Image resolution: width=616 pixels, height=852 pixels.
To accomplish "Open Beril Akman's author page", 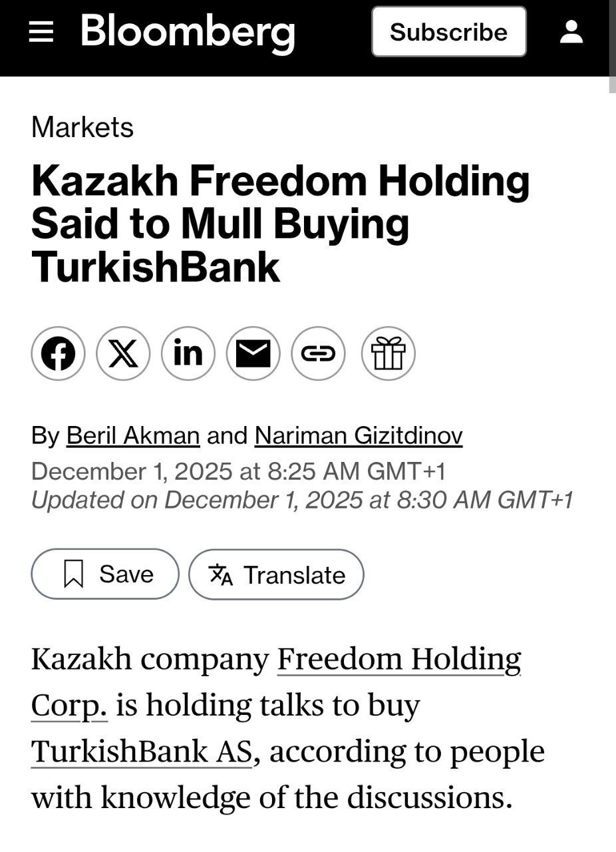I will [133, 435].
